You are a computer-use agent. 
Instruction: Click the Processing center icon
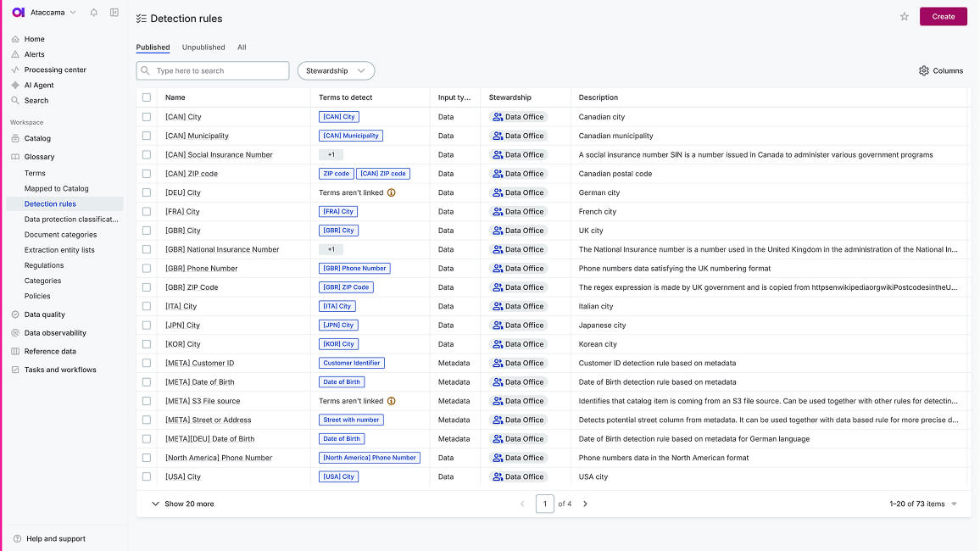[x=15, y=70]
